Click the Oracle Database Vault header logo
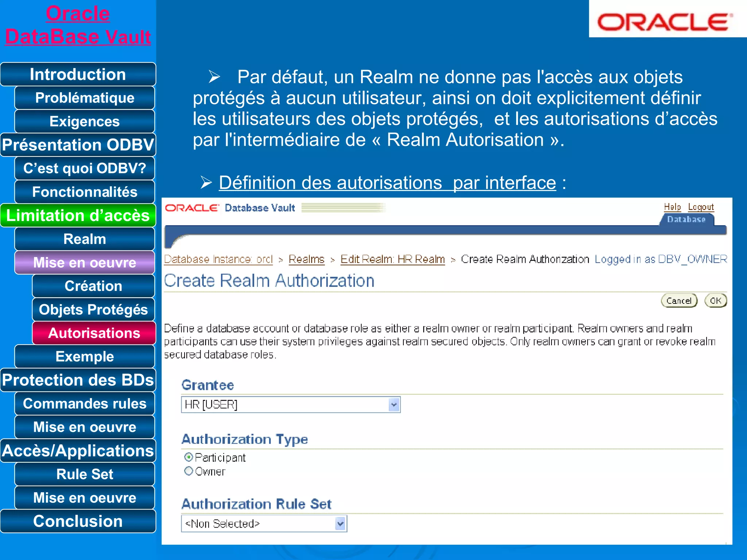Screen dimensions: 747x560 pyautogui.click(x=230, y=208)
